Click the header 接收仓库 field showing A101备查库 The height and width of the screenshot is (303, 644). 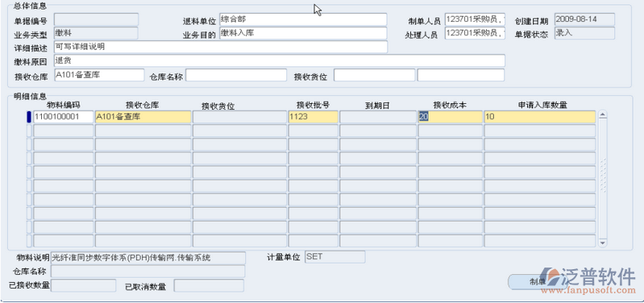click(99, 75)
